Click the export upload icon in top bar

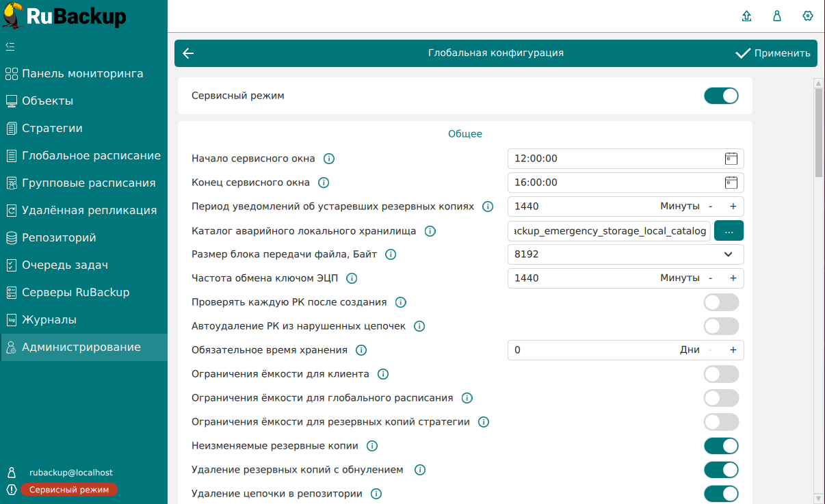(x=746, y=16)
